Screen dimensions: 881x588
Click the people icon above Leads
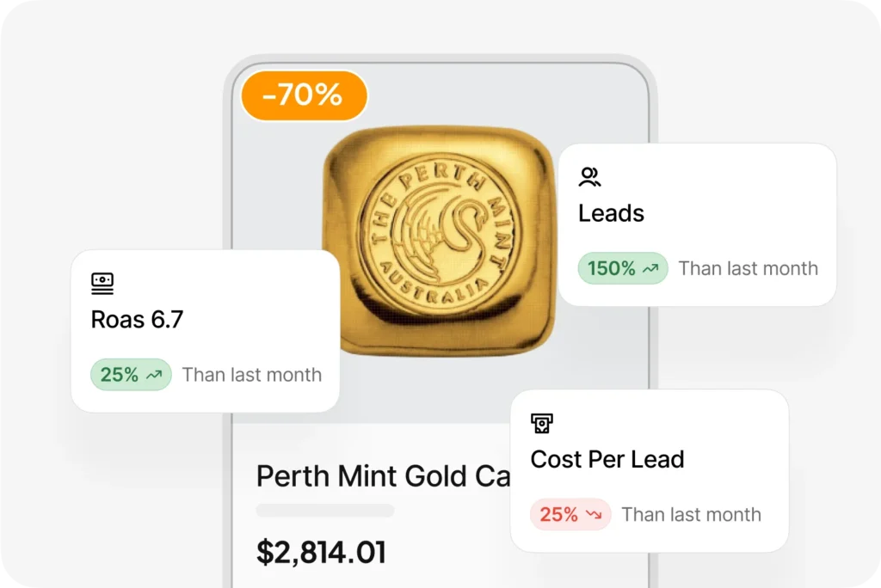(589, 178)
